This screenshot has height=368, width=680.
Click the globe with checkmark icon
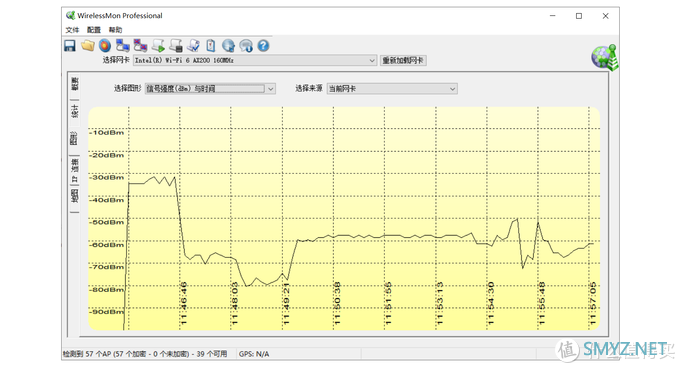229,46
